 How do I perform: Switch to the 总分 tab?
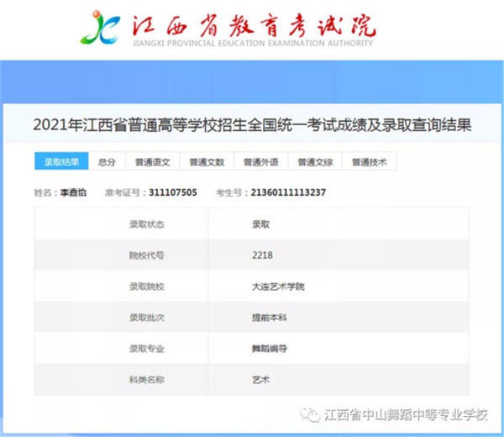tap(107, 161)
